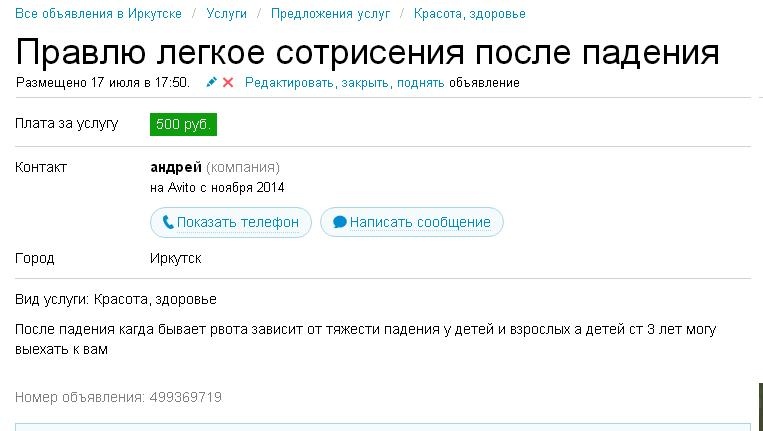Click the red X close-ad icon

228,82
